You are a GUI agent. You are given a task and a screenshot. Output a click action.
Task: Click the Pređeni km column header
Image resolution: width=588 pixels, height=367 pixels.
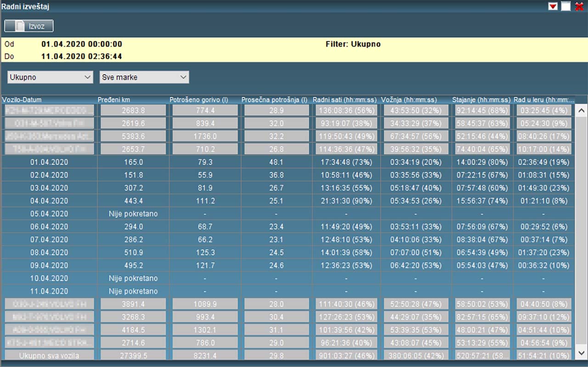[115, 100]
